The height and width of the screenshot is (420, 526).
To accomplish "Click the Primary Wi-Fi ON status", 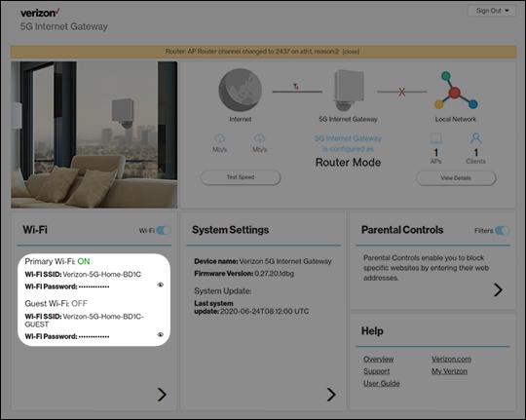I will (84, 261).
